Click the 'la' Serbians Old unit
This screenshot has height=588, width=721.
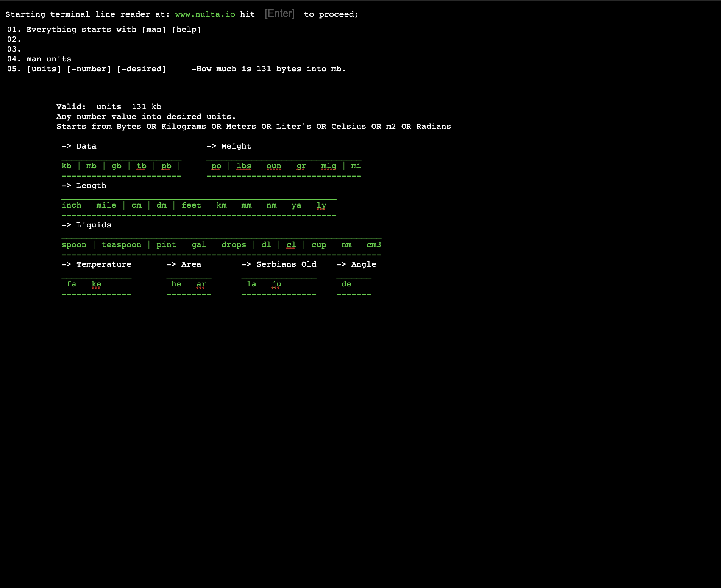click(251, 284)
